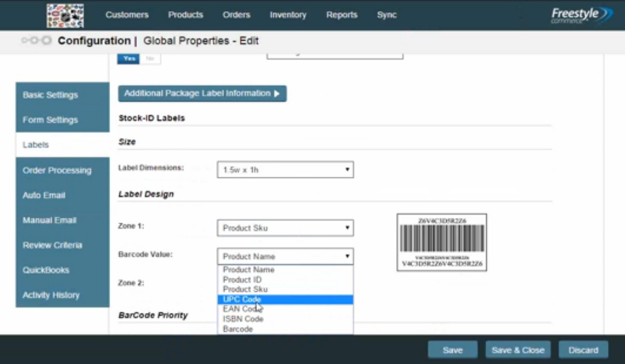This screenshot has width=625, height=364.
Task: Click the Save button
Action: click(x=453, y=350)
